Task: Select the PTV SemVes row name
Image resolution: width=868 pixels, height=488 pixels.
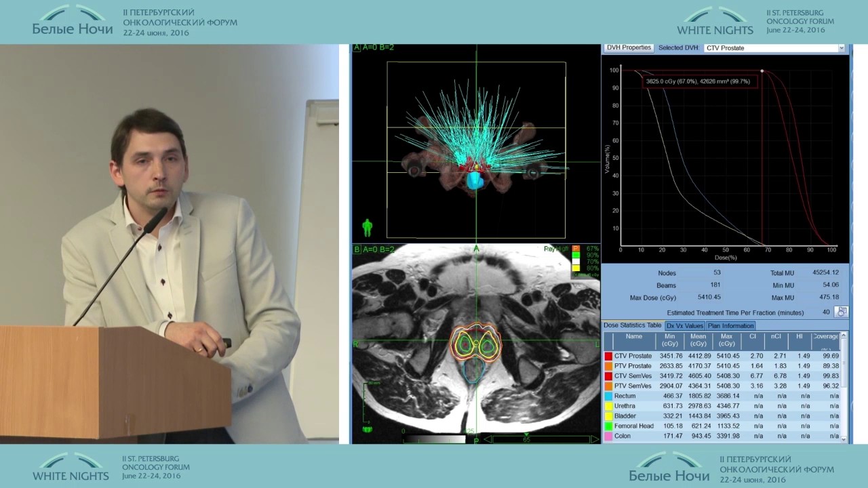Action: (633, 386)
